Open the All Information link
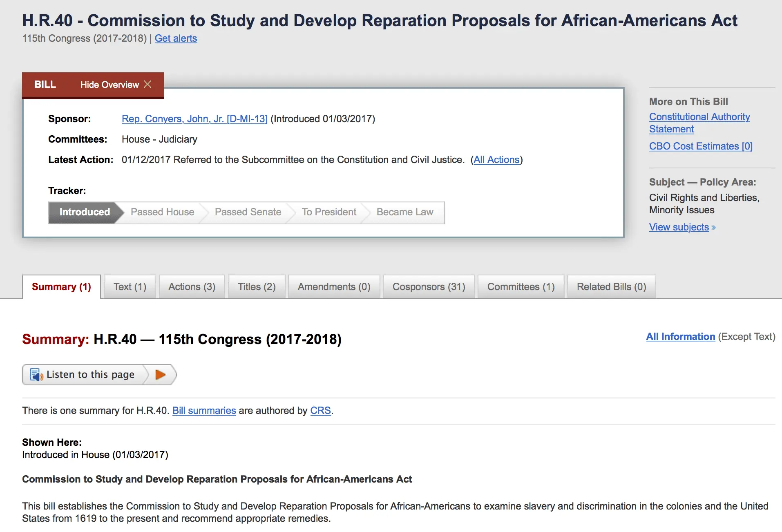This screenshot has height=532, width=782. pyautogui.click(x=680, y=337)
